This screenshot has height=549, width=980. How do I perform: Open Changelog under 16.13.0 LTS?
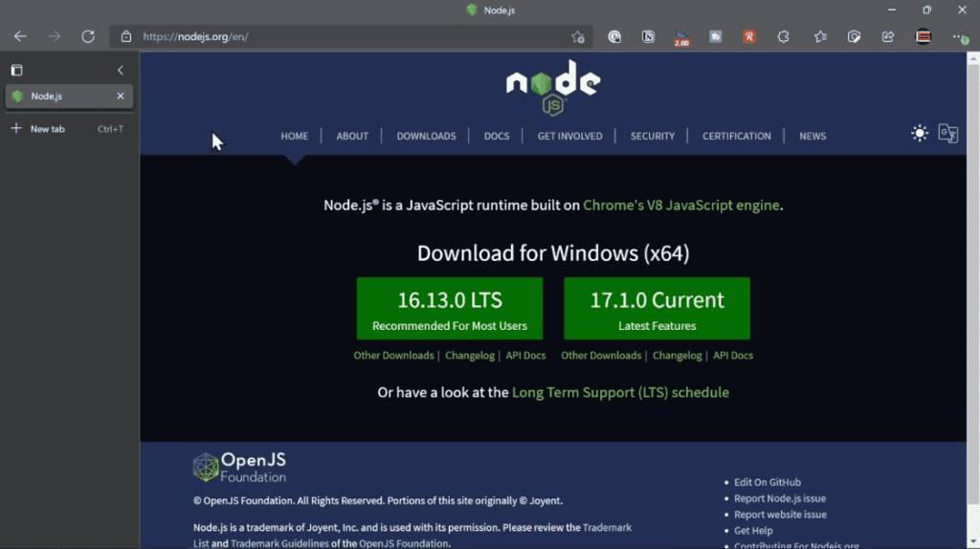click(x=470, y=356)
